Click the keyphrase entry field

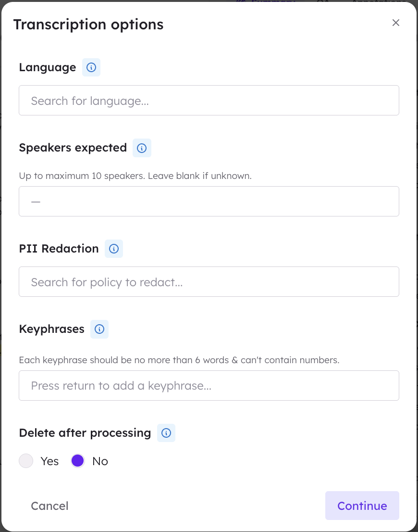click(209, 386)
